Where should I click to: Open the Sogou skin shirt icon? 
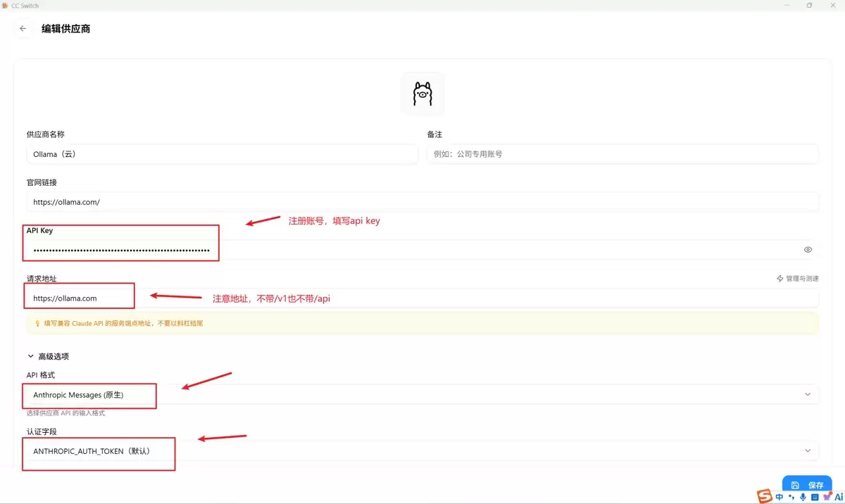(826, 497)
